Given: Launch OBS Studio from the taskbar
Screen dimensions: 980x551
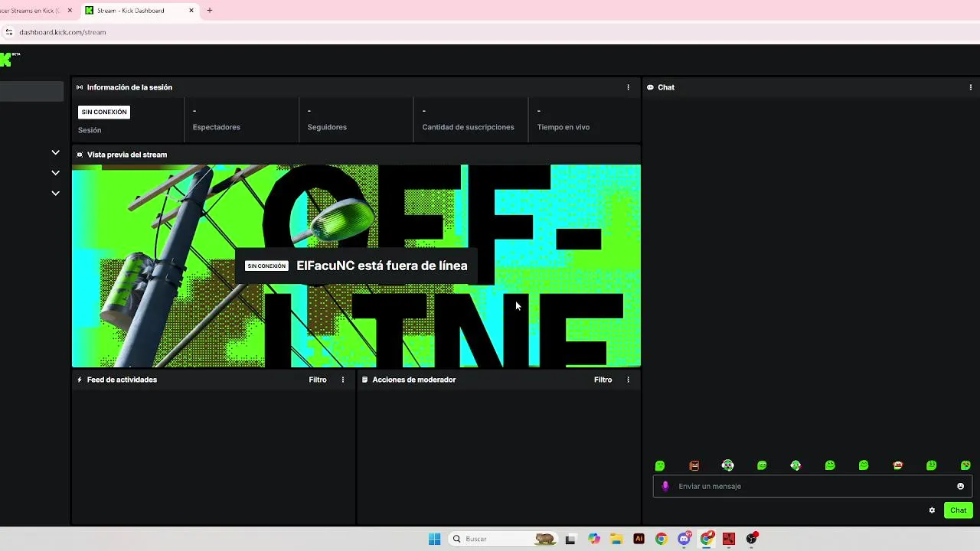Looking at the screenshot, I should pyautogui.click(x=752, y=539).
